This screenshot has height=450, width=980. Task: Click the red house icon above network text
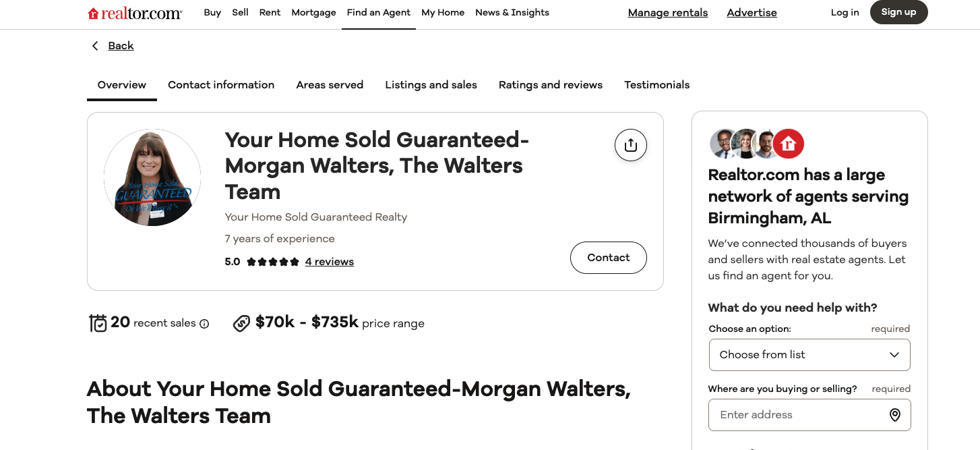coord(787,143)
